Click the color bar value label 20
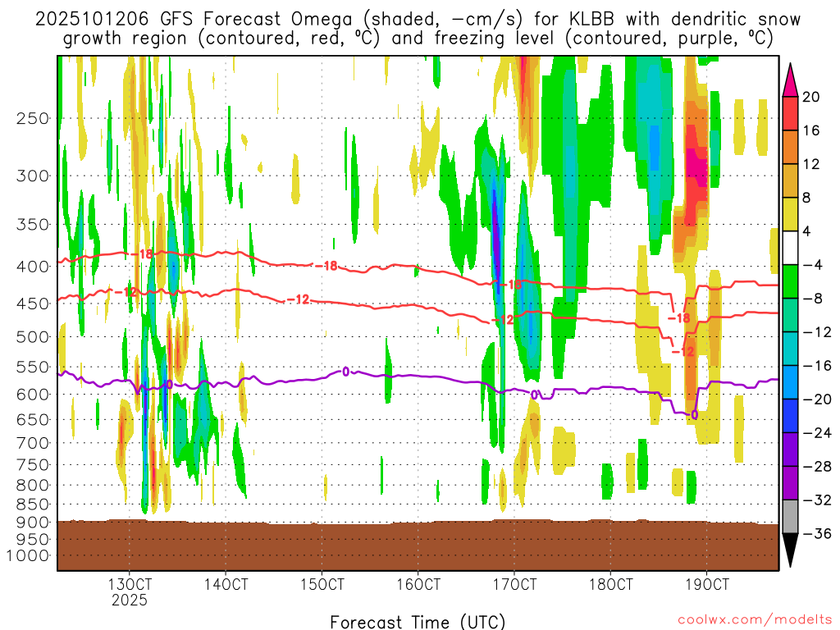The width and height of the screenshot is (840, 630). tap(811, 97)
